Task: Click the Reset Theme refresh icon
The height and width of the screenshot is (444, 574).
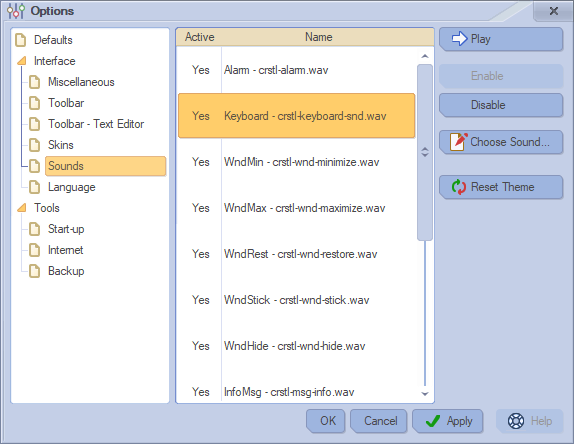Action: (x=458, y=187)
